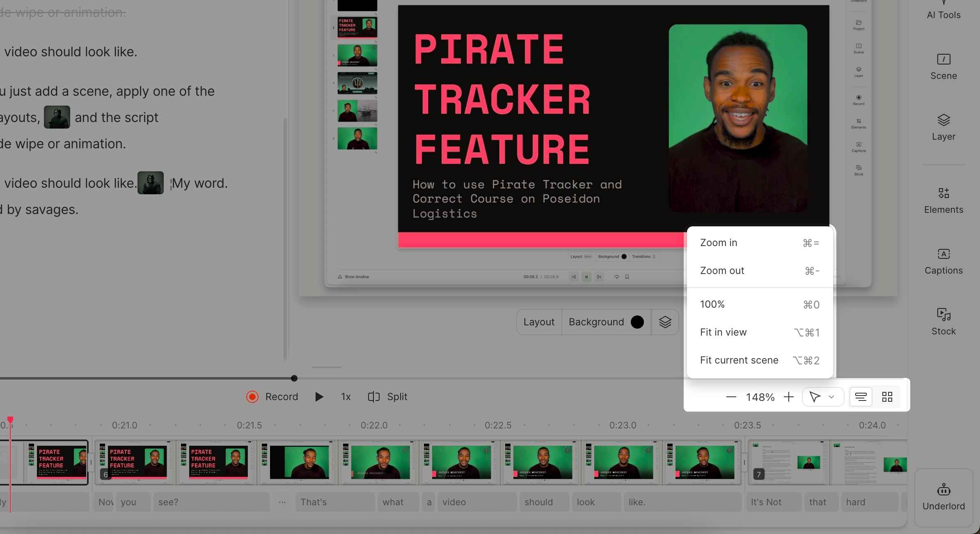Open the 148% zoom level menu
Image resolution: width=980 pixels, height=534 pixels.
click(x=760, y=397)
